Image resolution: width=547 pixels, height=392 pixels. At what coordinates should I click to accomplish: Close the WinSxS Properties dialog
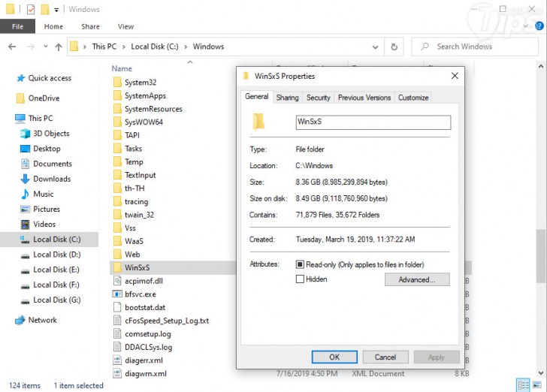click(x=455, y=76)
